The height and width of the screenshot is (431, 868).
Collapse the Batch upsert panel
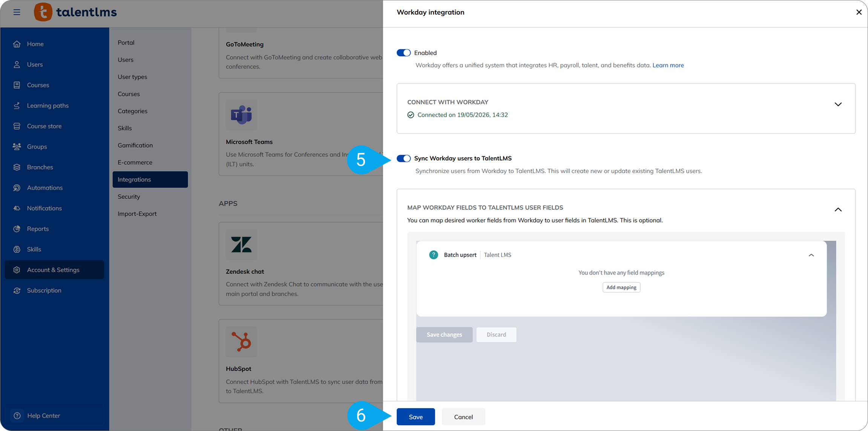tap(811, 255)
